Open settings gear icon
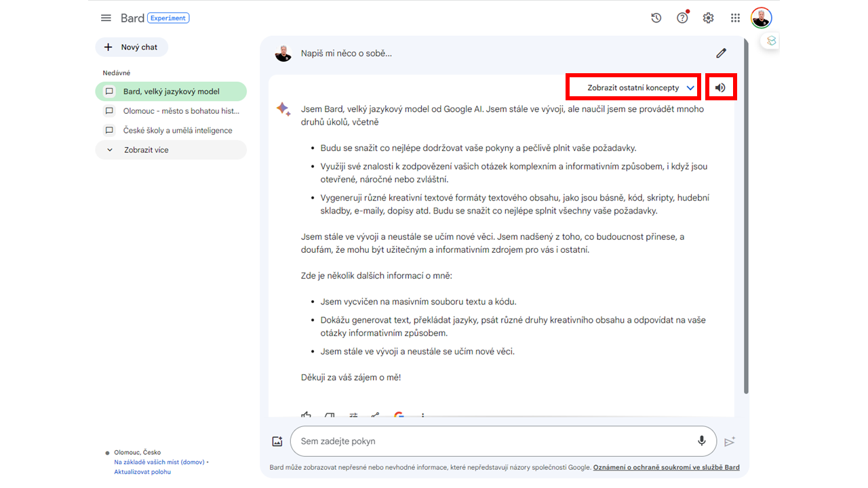Viewport: 868px width, 488px height. [x=708, y=18]
